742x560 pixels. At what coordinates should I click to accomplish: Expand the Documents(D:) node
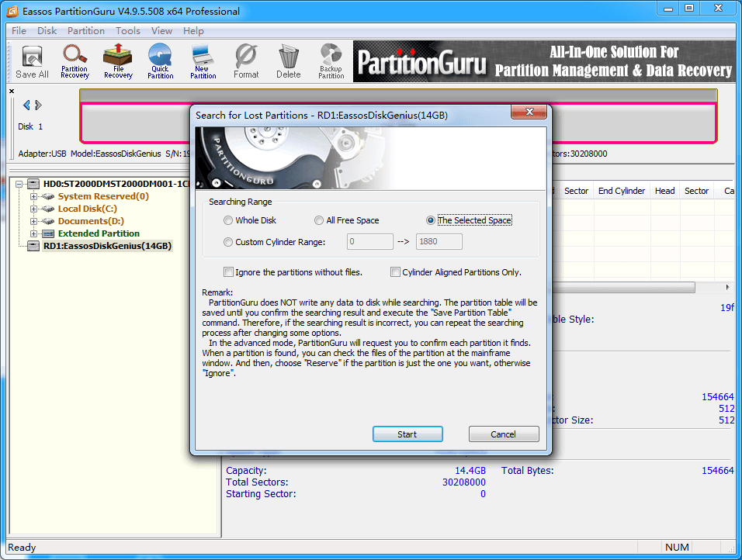click(33, 221)
